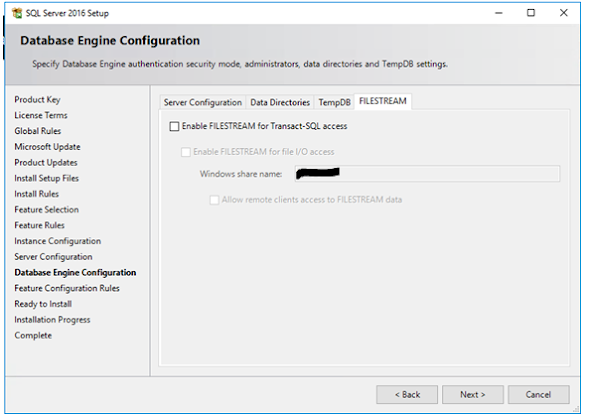
Task: Click Global Rules step in sidebar
Action: pyautogui.click(x=38, y=131)
